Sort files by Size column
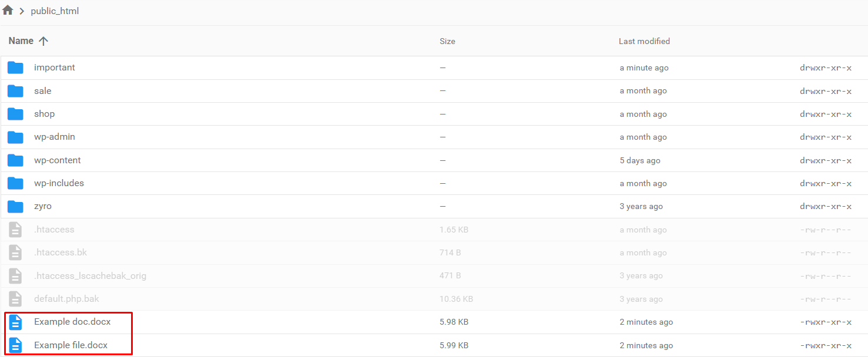 (447, 41)
